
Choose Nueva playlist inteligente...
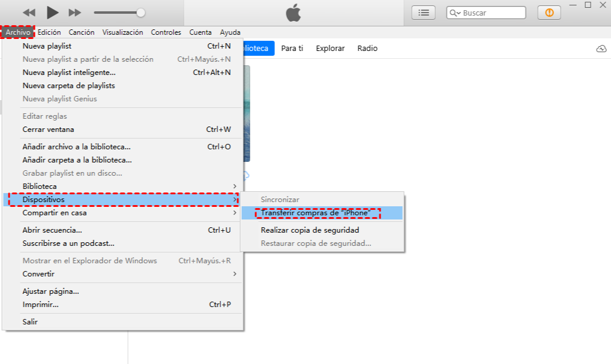pos(123,73)
